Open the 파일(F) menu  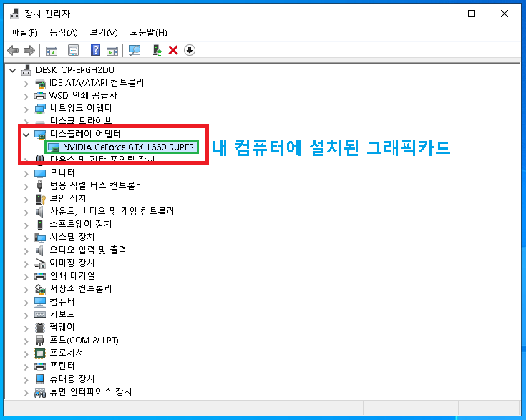[24, 32]
